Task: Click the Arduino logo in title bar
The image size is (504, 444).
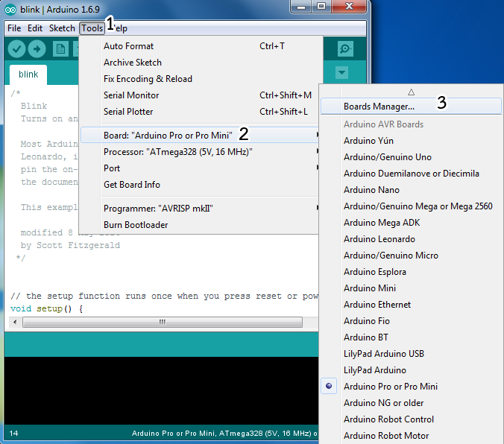Action: click(10, 10)
